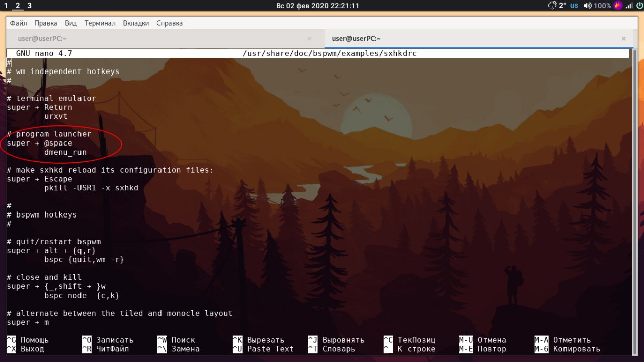Click the 'super + Return' line
The image size is (644, 362).
[40, 107]
